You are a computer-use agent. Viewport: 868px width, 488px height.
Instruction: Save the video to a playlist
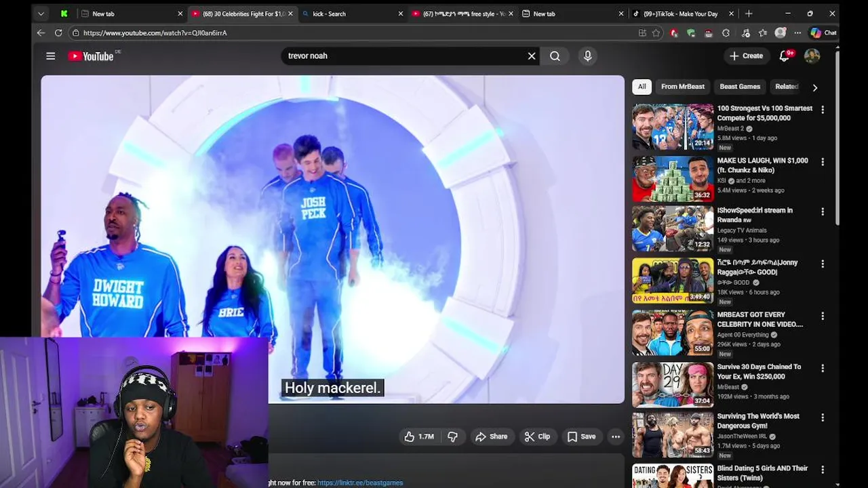click(581, 436)
